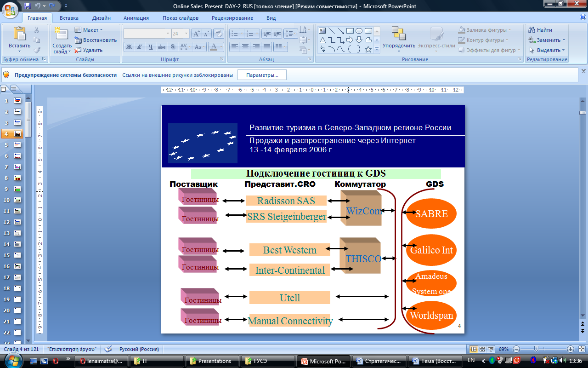The image size is (588, 368).
Task: Open the font name combo box
Action: (x=147, y=34)
